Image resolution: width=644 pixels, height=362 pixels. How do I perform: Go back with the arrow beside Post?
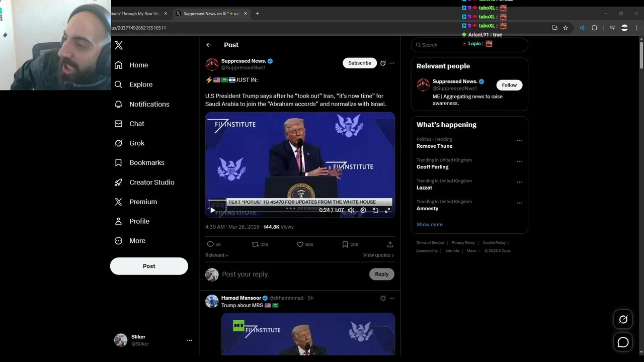[209, 45]
